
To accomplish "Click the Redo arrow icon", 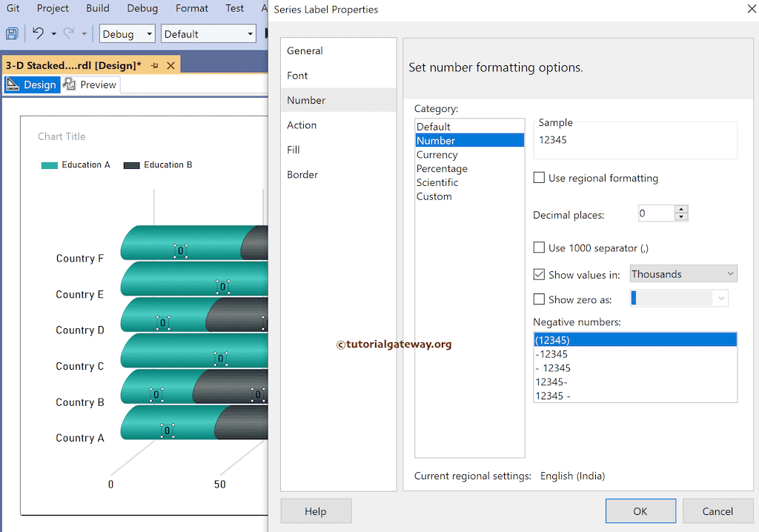I will [69, 33].
